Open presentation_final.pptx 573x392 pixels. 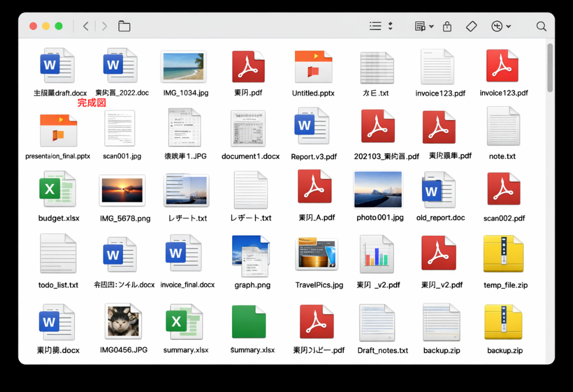[58, 128]
